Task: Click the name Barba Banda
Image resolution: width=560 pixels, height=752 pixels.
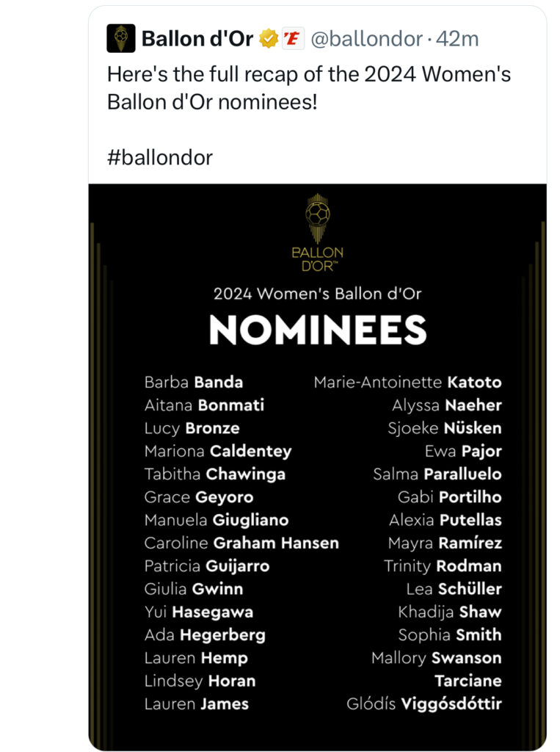Action: (x=194, y=382)
